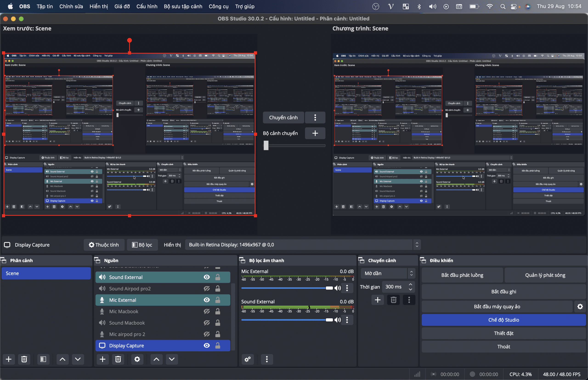Click Chuyển cảnh transition button

[x=283, y=118]
